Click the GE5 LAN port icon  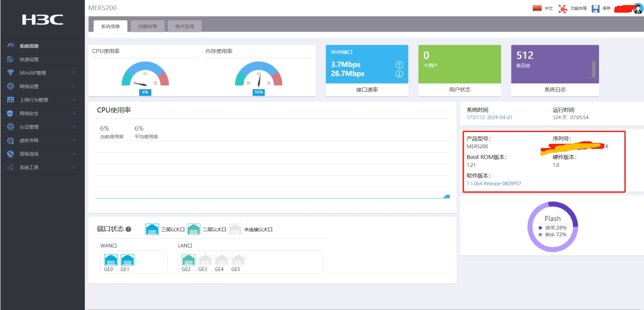238,260
